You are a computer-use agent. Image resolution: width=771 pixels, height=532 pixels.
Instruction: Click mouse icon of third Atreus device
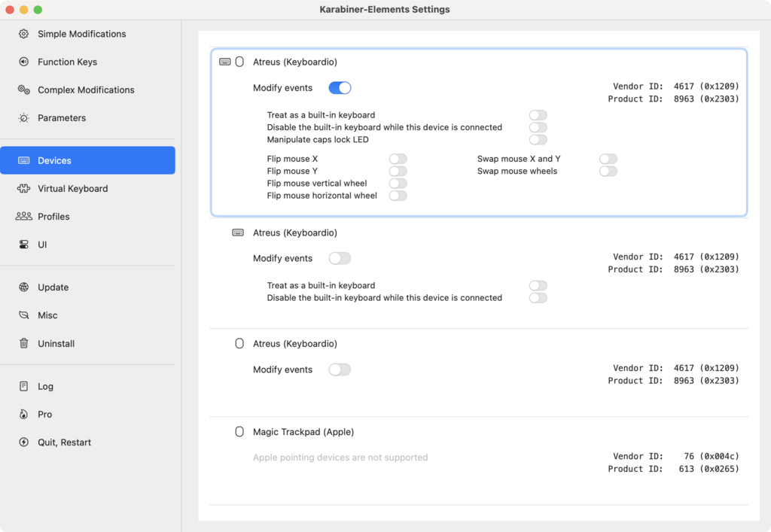239,344
